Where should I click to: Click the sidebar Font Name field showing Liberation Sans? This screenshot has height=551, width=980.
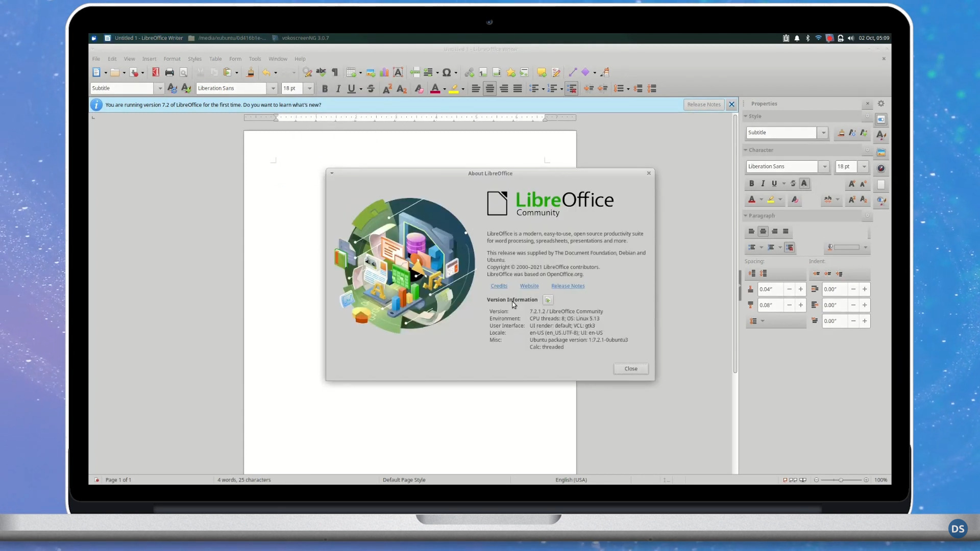point(782,167)
